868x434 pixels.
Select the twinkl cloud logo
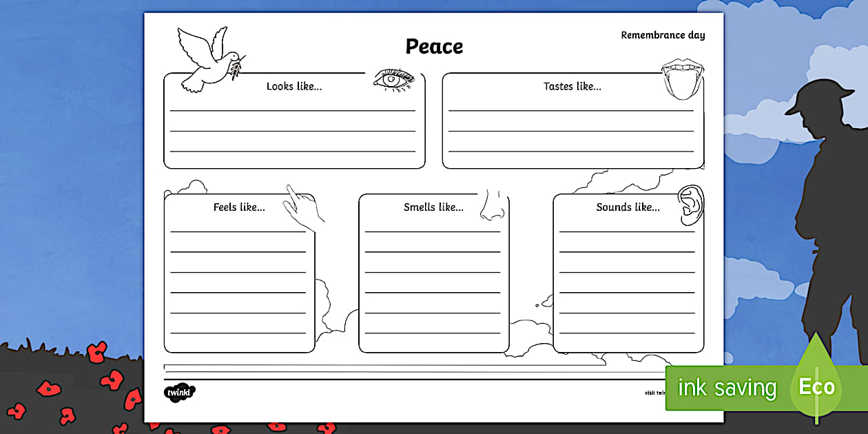(178, 393)
